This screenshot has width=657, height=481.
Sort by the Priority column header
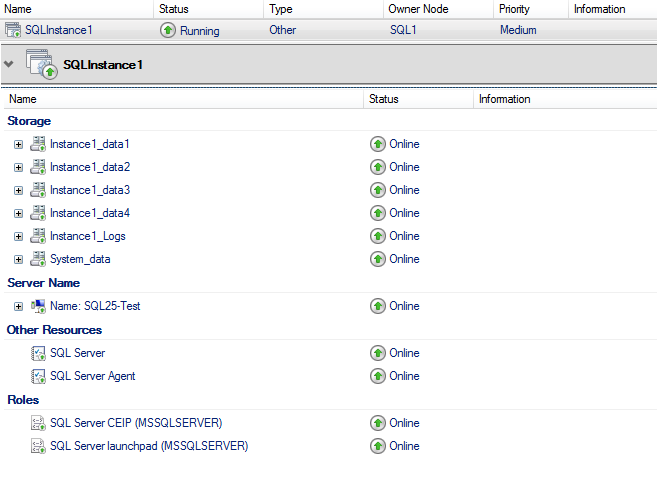(x=531, y=9)
